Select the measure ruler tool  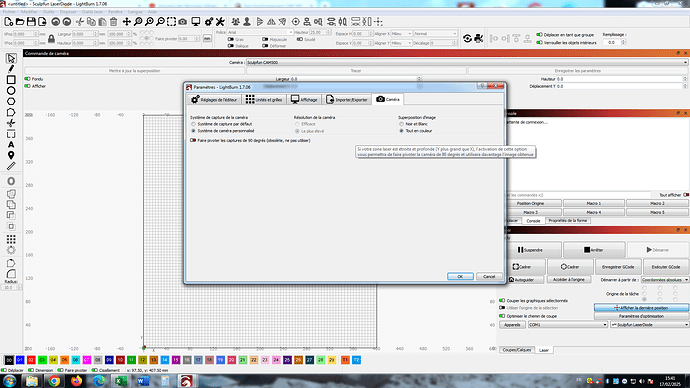click(11, 166)
